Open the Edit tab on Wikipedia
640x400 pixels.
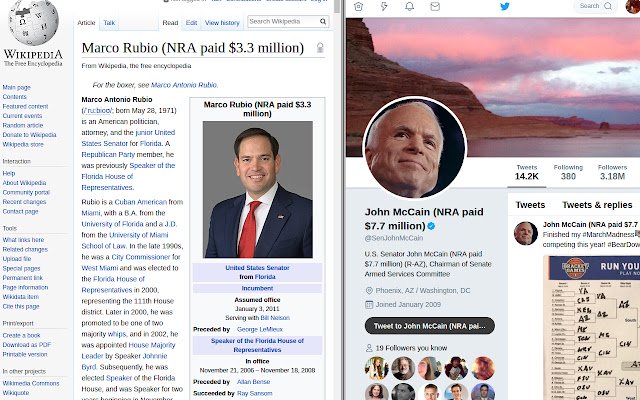(191, 23)
